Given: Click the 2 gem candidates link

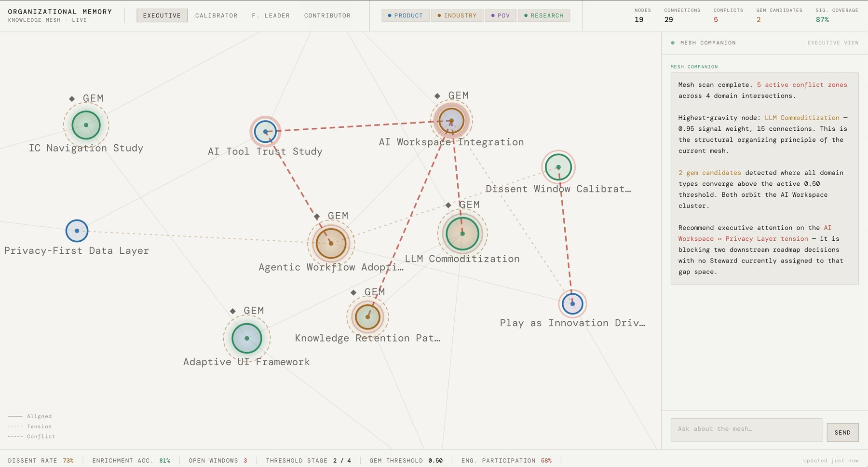Looking at the screenshot, I should click(710, 173).
